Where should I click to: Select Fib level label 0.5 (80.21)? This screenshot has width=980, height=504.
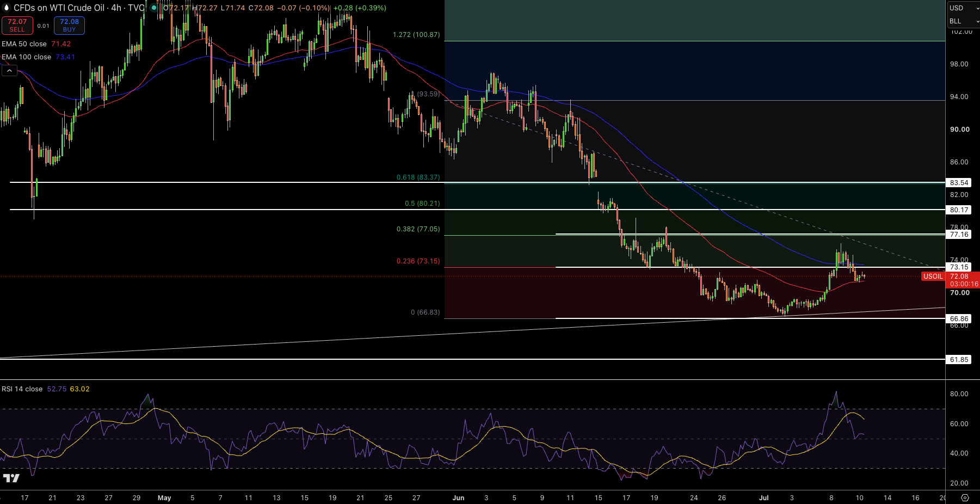click(422, 203)
